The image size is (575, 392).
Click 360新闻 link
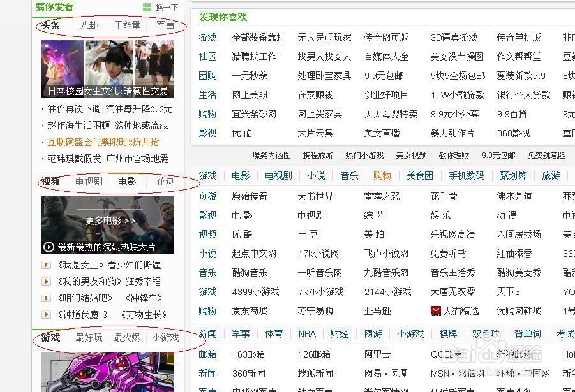click(249, 374)
